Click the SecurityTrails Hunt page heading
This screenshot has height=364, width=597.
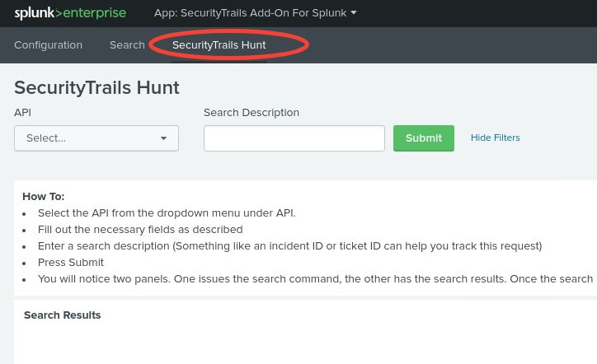click(96, 87)
